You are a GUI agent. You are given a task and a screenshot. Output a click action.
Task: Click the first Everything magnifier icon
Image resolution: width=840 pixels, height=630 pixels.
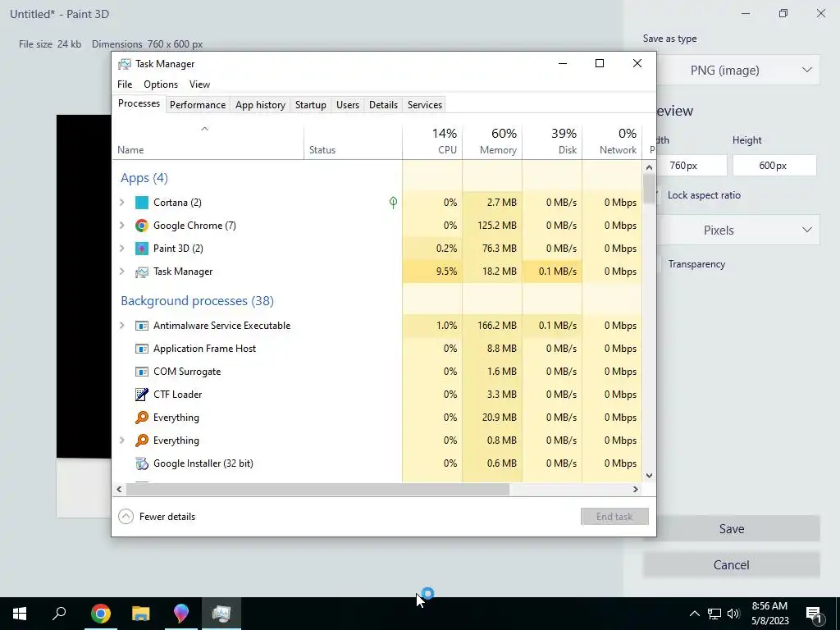pos(141,418)
